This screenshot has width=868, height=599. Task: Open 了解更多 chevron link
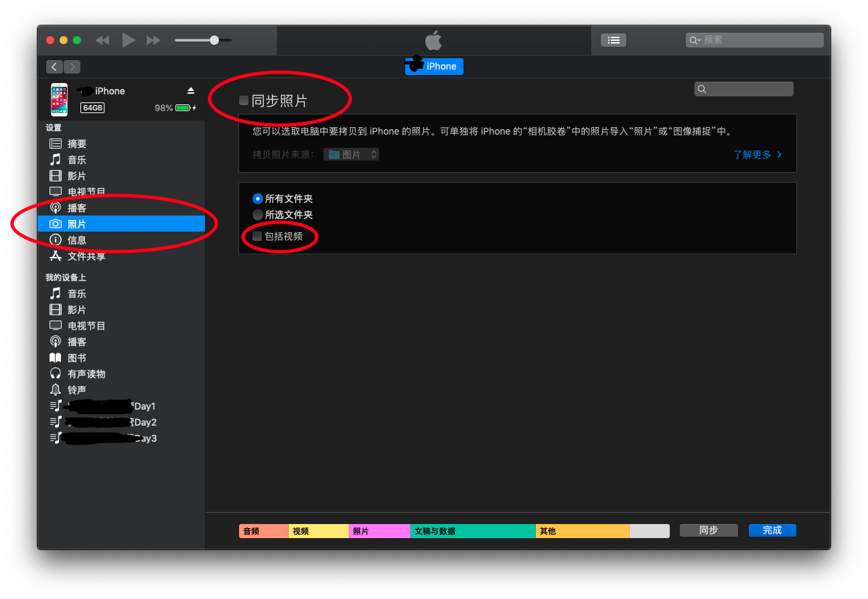tap(757, 155)
